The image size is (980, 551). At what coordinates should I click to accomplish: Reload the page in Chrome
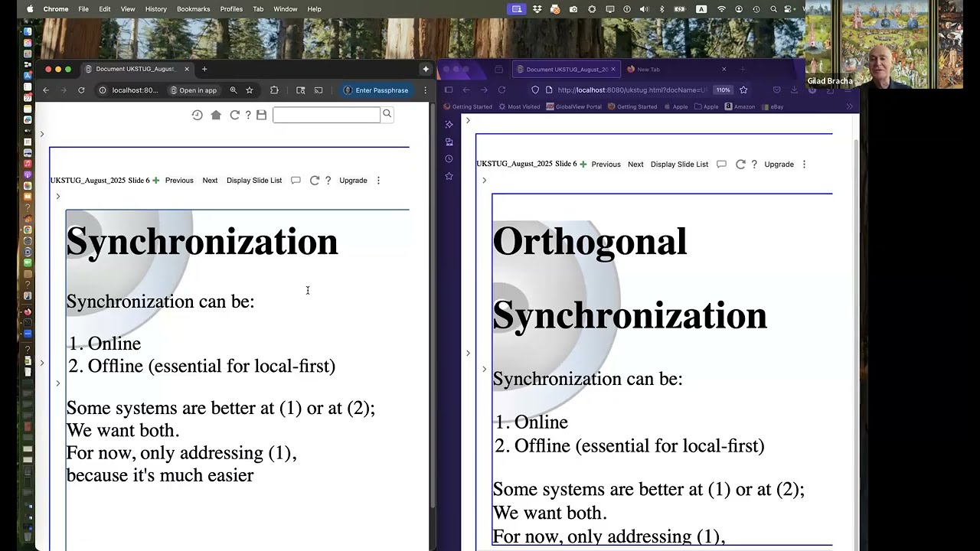[81, 90]
